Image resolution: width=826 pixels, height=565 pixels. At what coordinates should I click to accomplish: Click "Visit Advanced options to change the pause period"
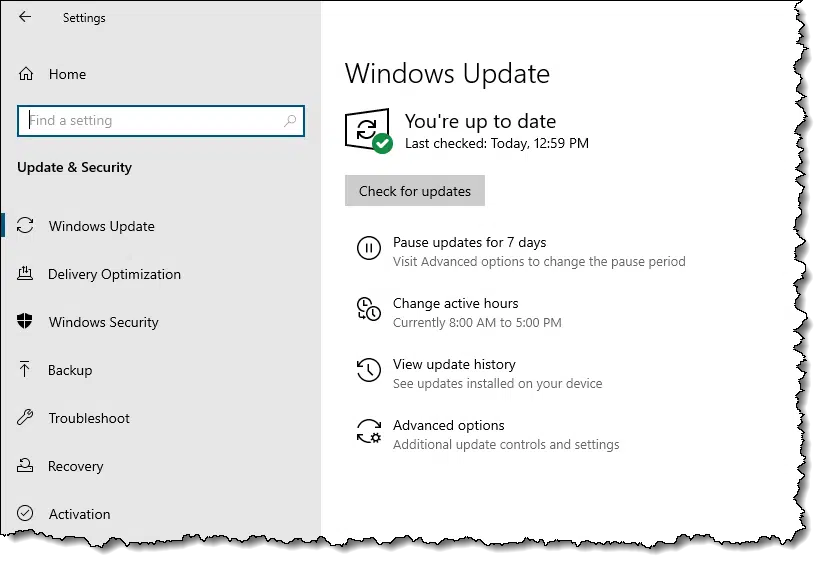[539, 261]
